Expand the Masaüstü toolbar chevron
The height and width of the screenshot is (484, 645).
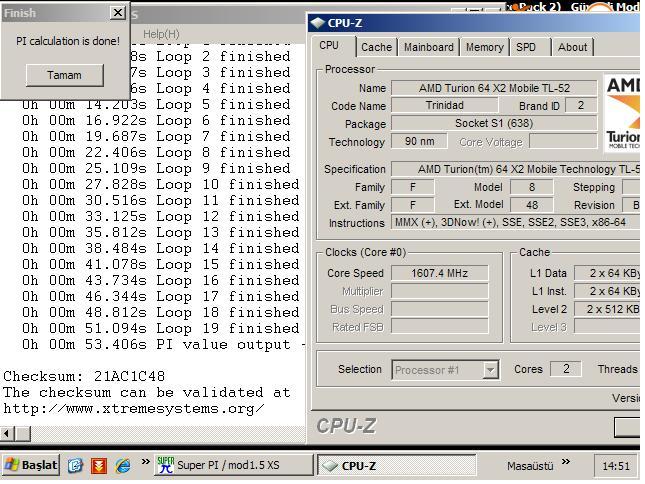click(566, 462)
